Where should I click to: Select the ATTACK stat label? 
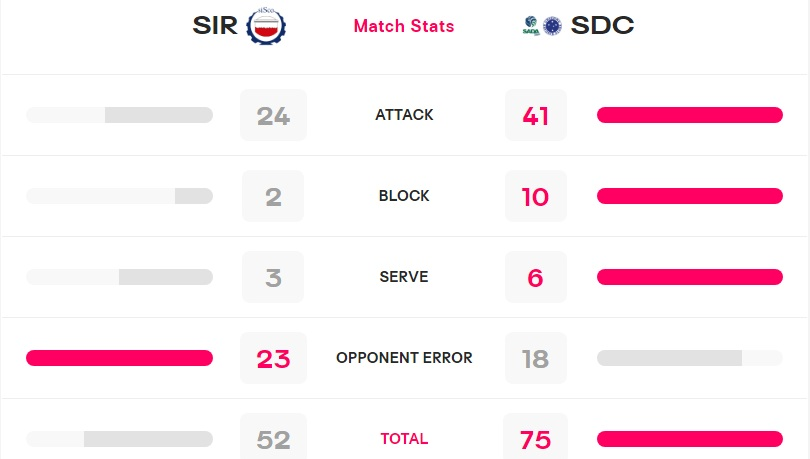coord(404,115)
